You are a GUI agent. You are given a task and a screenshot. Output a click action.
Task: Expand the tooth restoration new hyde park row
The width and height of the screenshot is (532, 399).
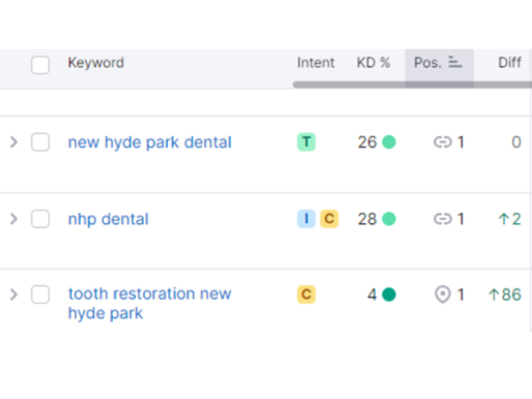point(13,294)
